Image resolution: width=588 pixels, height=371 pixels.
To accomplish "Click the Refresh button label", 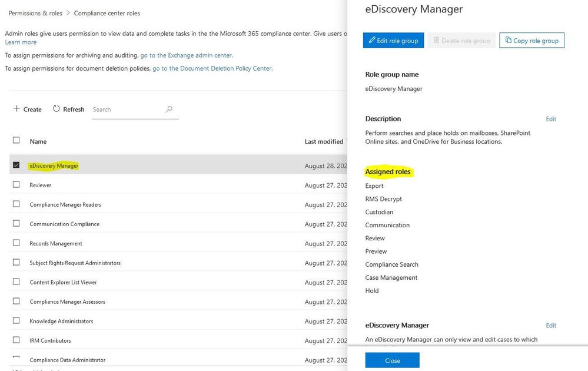I will coord(74,110).
